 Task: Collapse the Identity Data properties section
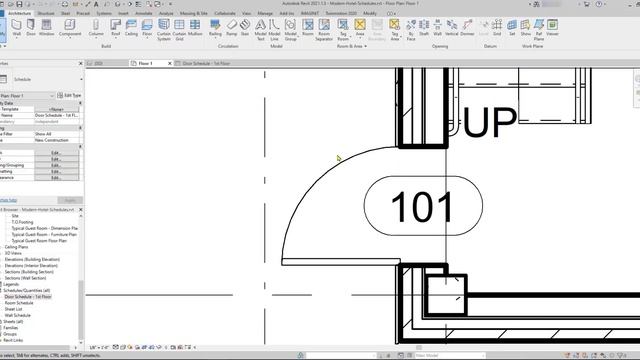(80, 103)
